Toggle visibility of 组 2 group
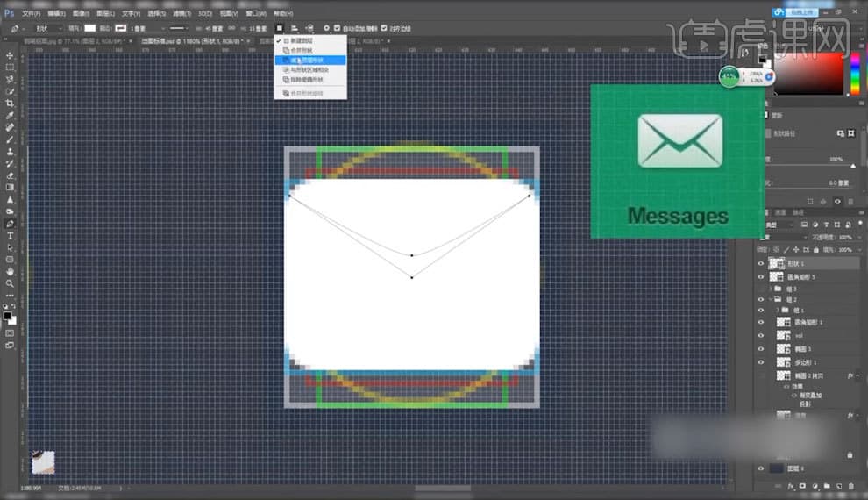This screenshot has height=500, width=868. [x=761, y=299]
